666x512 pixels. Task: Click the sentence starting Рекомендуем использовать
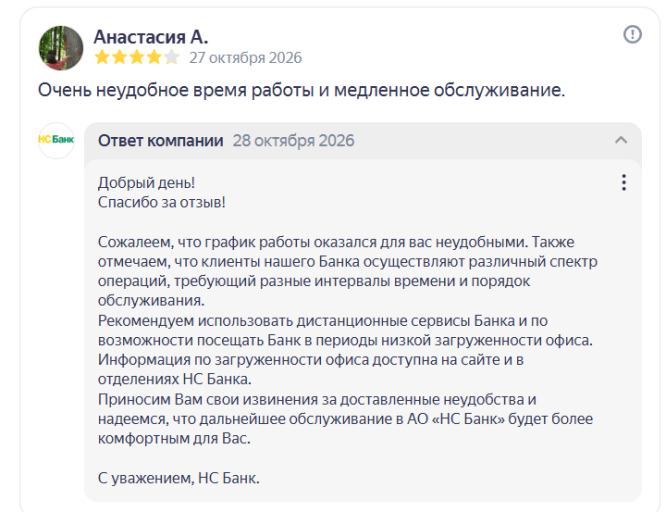[345, 330]
